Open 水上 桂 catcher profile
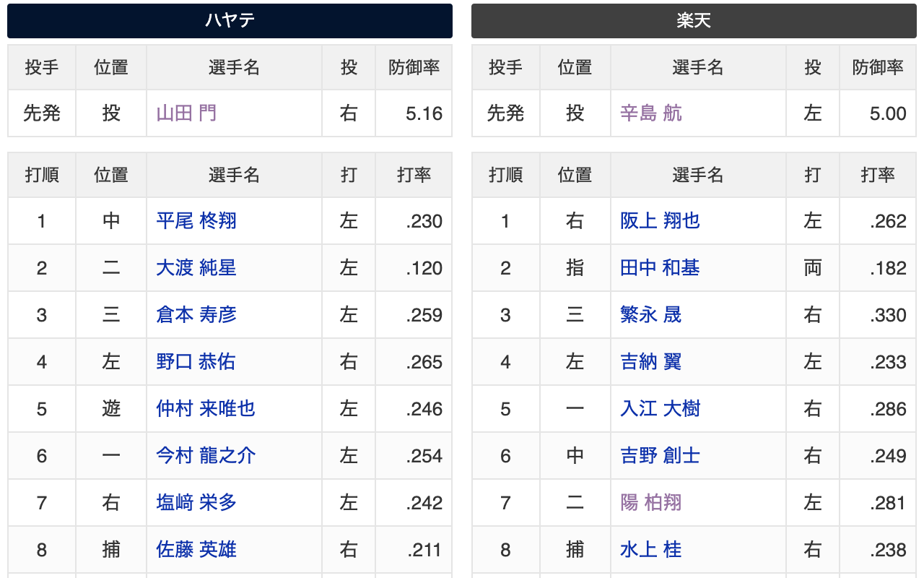Screen dimensions: 924x578 pyautogui.click(x=650, y=550)
